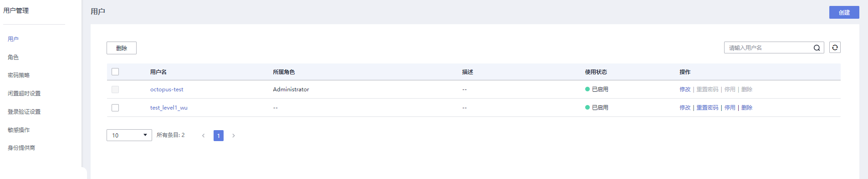Open the octopus-test user link
Viewport: 868px width, 179px height.
(167, 89)
